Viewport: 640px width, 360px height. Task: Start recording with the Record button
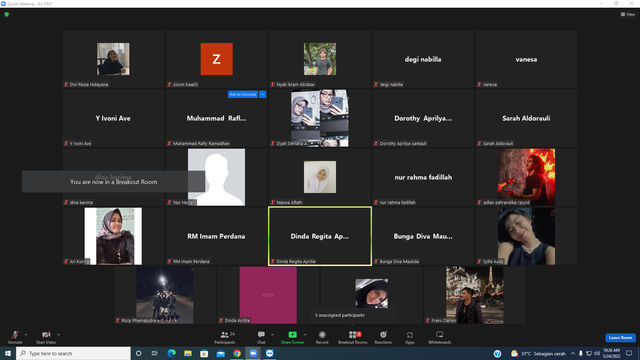tap(322, 337)
